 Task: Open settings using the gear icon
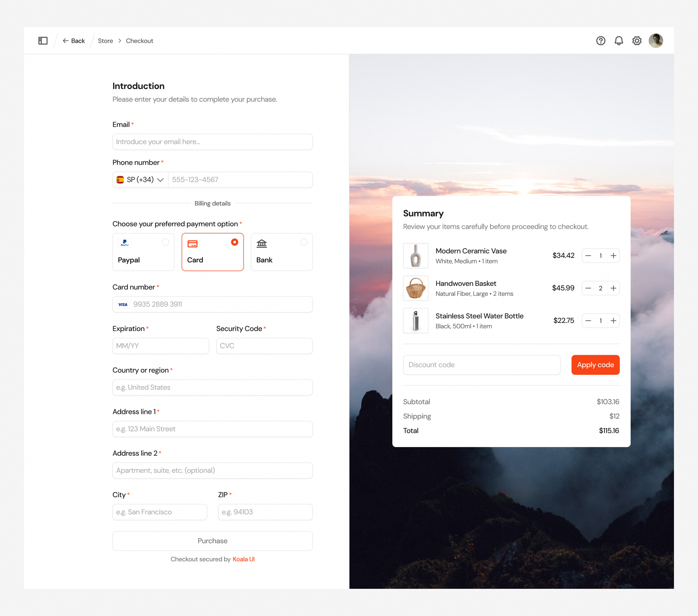tap(637, 40)
